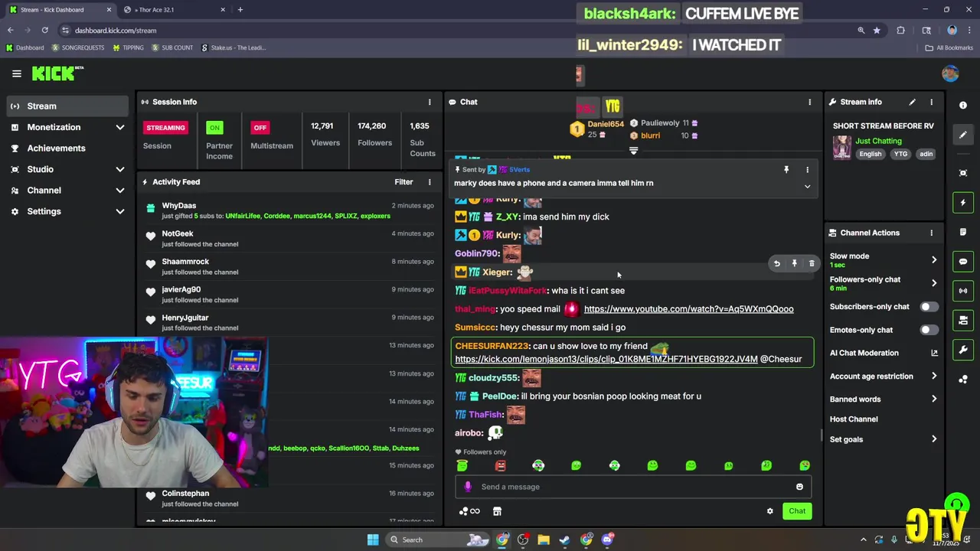Edit stream info with the pencil icon
Viewport: 980px width, 551px height.
(x=912, y=102)
